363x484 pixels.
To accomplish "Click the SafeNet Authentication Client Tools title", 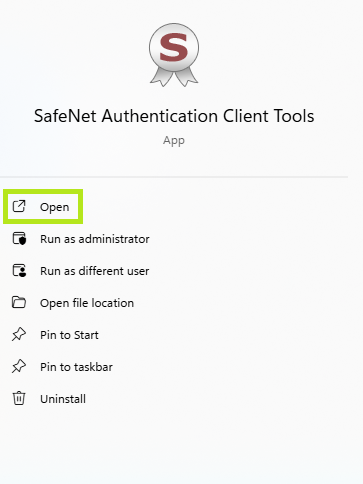I will pos(174,116).
